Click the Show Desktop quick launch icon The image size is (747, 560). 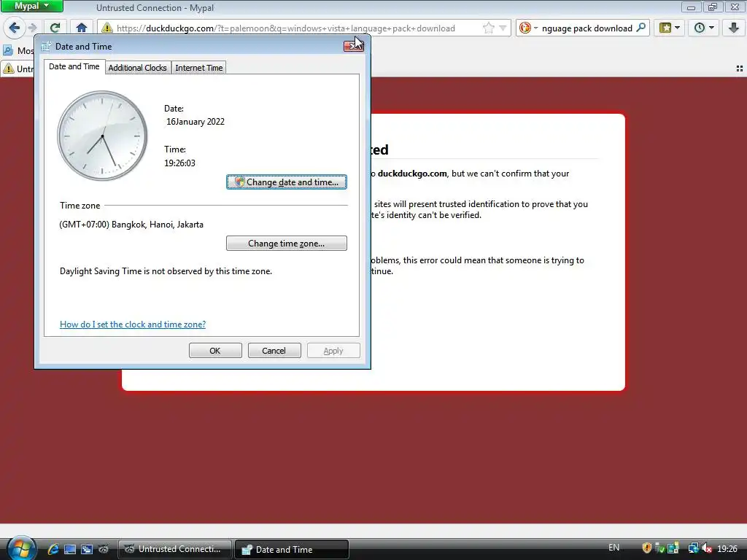[x=70, y=549]
